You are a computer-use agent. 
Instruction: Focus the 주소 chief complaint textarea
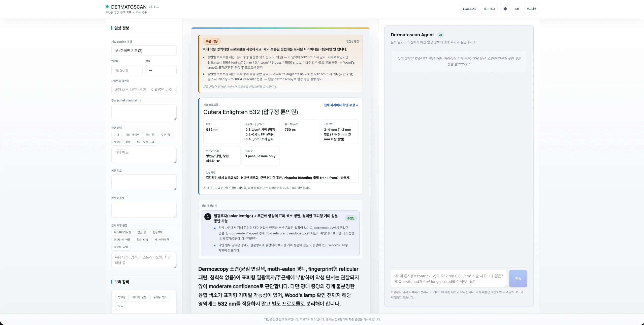click(x=144, y=112)
